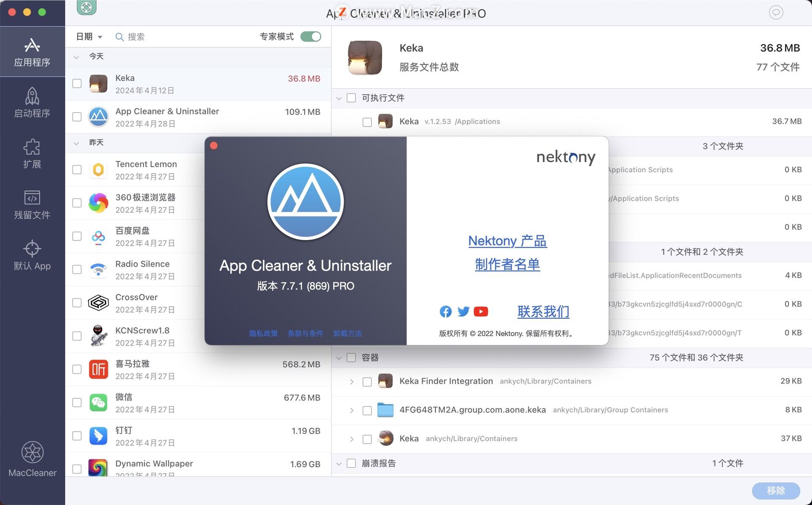The height and width of the screenshot is (505, 812).
Task: Open the 日期 sort dropdown
Action: click(x=89, y=37)
